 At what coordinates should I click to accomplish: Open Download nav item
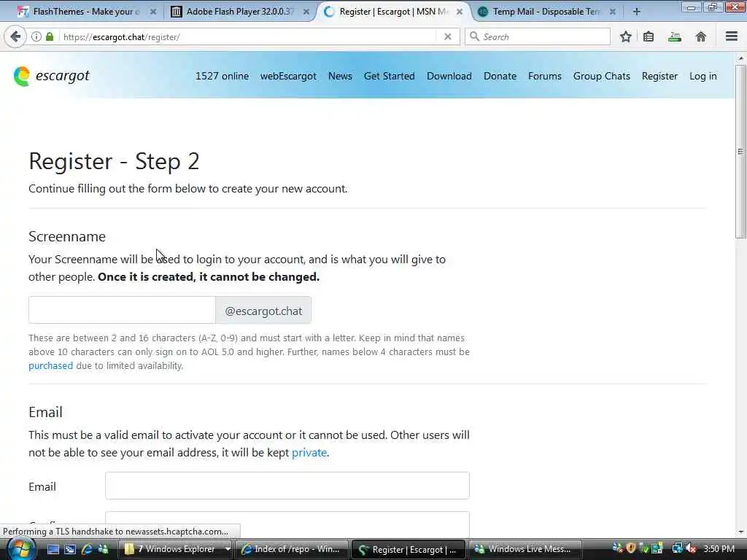[x=449, y=76]
